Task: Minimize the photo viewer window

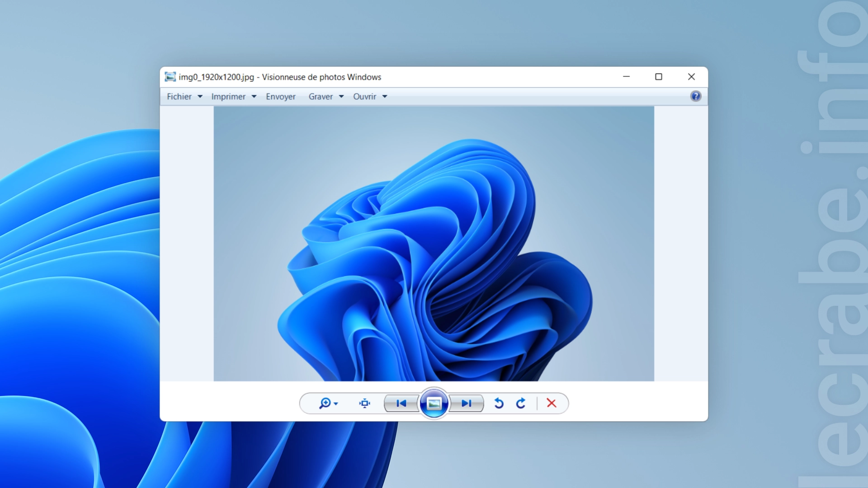Action: tap(626, 77)
